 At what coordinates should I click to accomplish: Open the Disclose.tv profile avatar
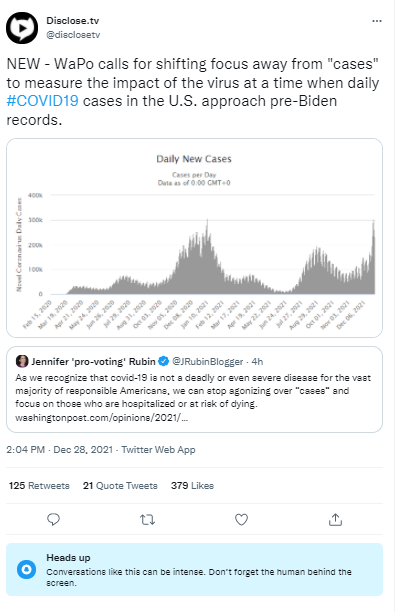pyautogui.click(x=22, y=28)
